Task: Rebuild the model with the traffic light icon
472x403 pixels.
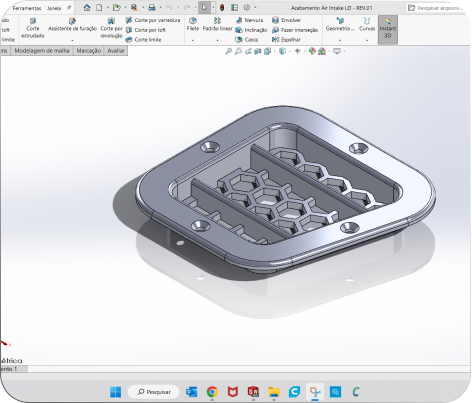Action: coord(222,7)
